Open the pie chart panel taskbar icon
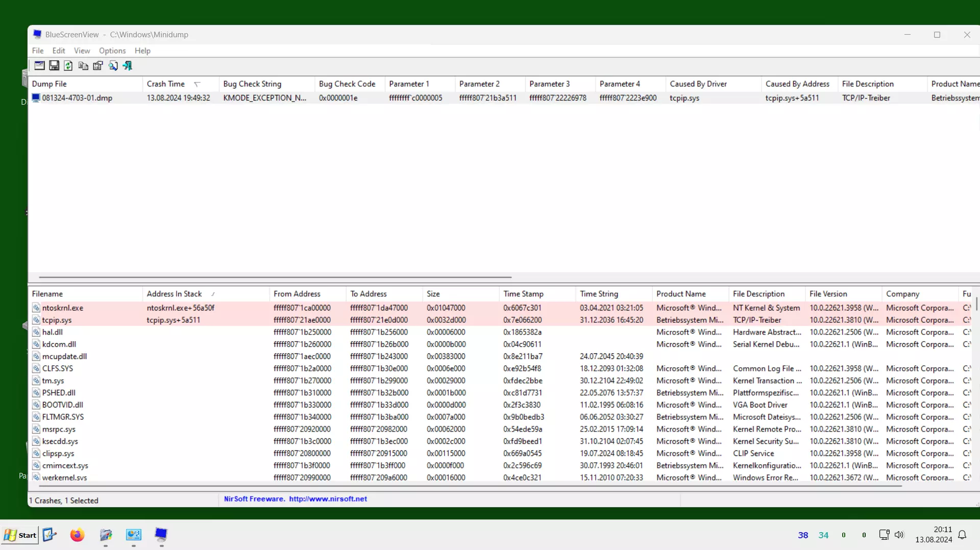Screen dimensions: 980x550 pyautogui.click(x=134, y=535)
